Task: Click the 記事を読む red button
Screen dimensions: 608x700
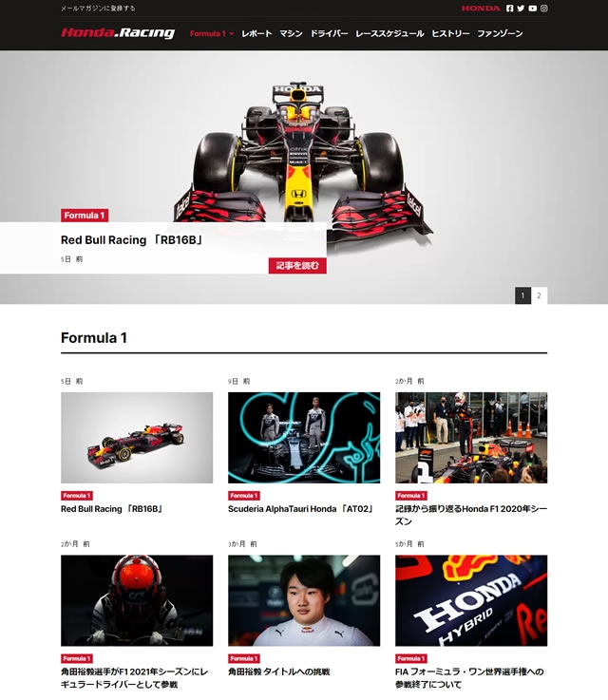Action: [297, 266]
